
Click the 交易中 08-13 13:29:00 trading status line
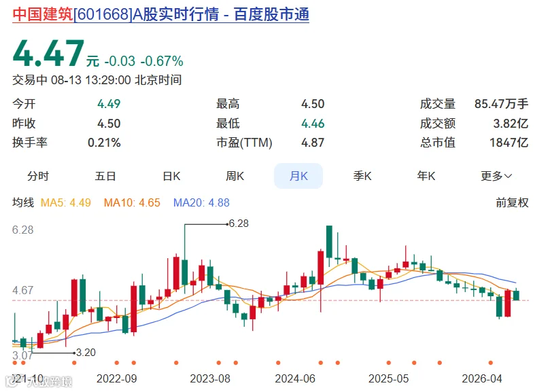point(97,80)
